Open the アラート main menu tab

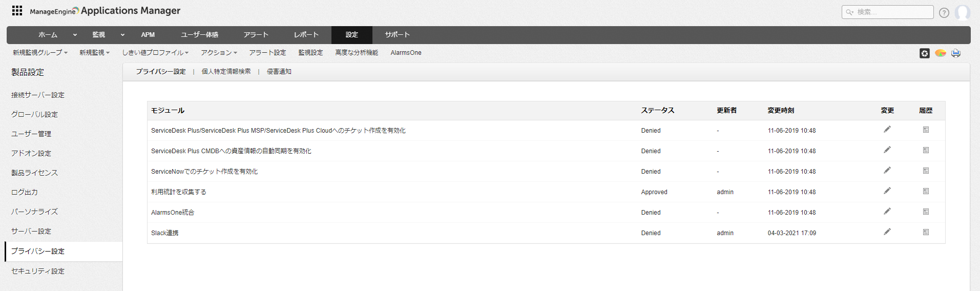[256, 35]
